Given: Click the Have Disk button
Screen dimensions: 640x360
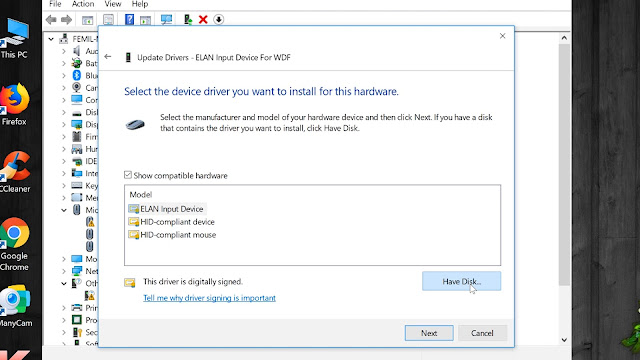Looking at the screenshot, I should (461, 281).
